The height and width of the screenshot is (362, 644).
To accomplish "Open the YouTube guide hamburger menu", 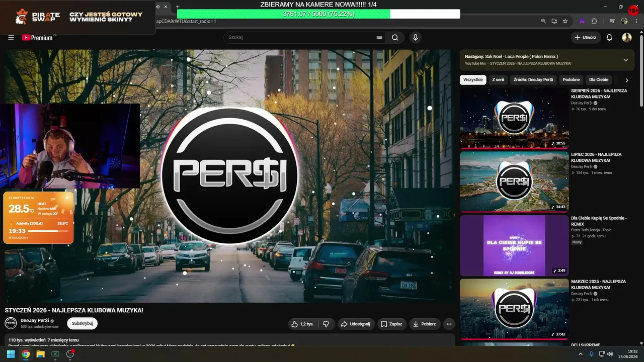I will pyautogui.click(x=11, y=37).
